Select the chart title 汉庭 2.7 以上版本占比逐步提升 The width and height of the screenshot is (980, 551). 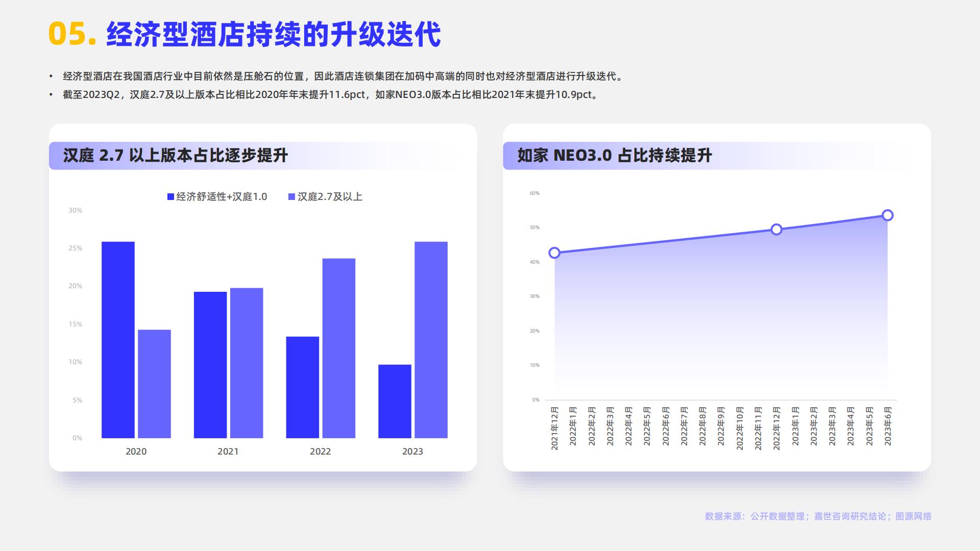[x=176, y=156]
